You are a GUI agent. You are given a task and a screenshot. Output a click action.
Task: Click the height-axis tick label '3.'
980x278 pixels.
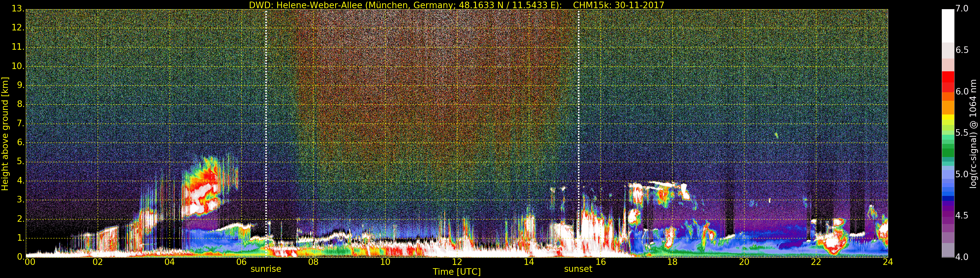pos(21,200)
